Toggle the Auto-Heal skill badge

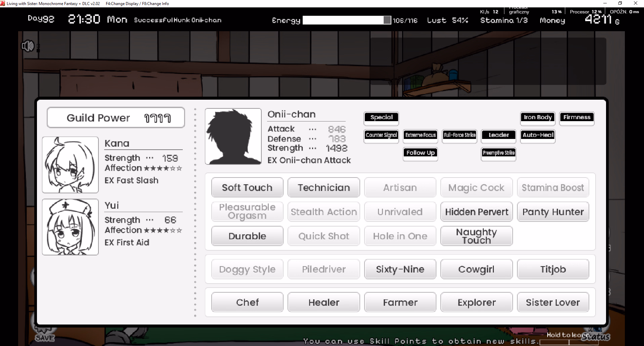click(x=538, y=135)
